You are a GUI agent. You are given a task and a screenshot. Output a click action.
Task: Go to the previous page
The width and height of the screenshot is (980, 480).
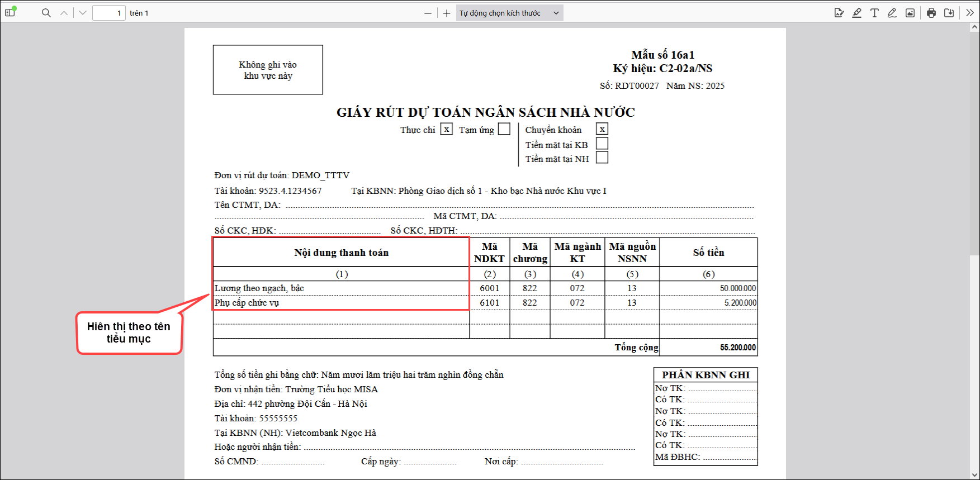[64, 13]
